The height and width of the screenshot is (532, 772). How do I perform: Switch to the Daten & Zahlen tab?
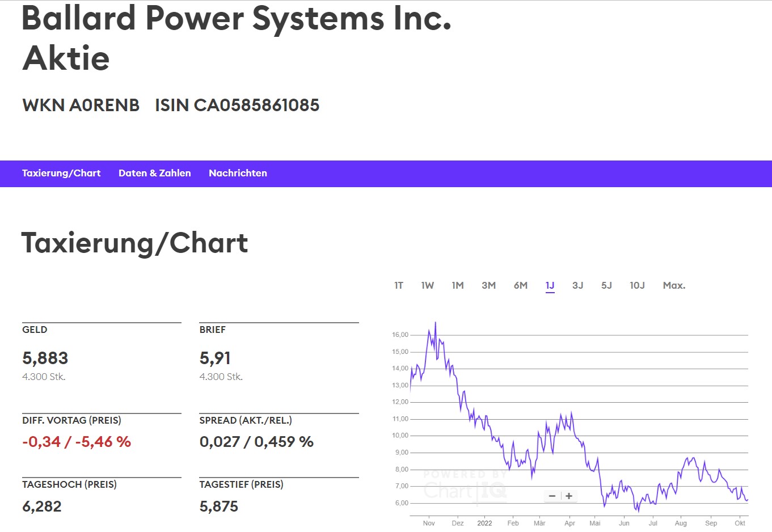coord(155,174)
